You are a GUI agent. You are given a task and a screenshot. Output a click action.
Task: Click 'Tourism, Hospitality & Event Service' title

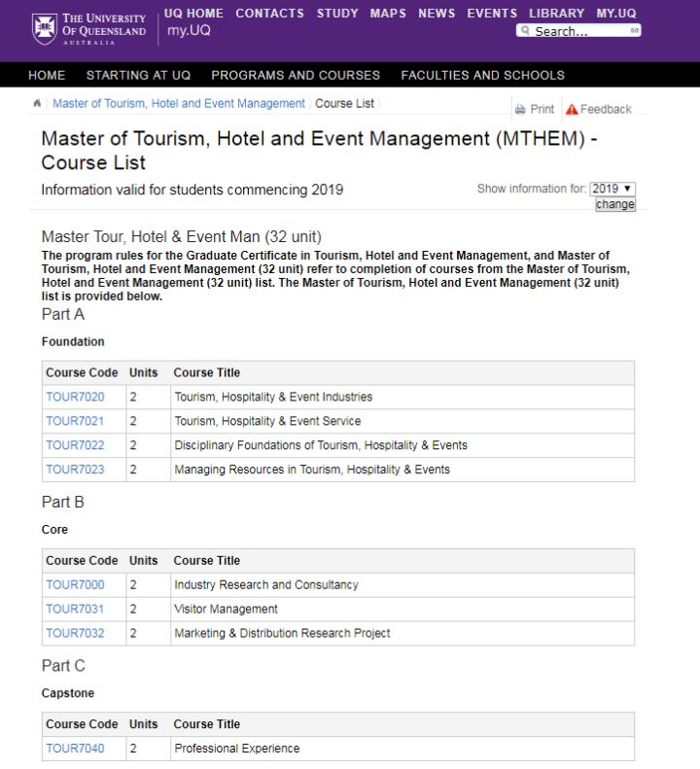[x=267, y=421]
